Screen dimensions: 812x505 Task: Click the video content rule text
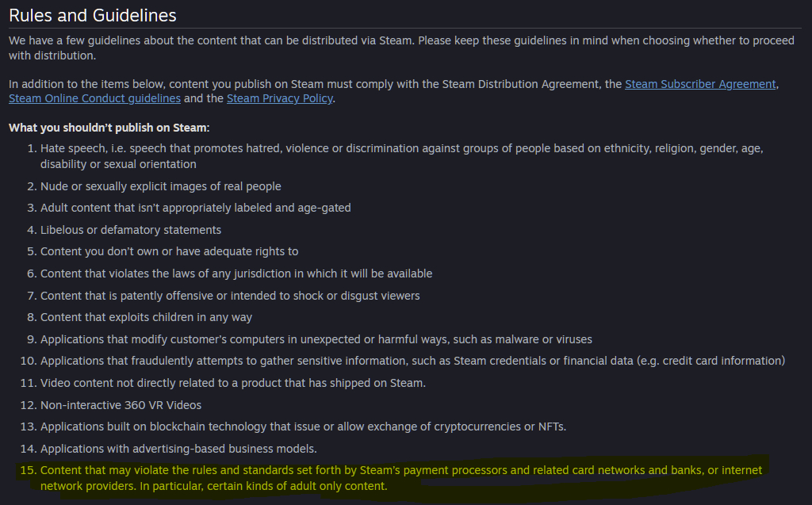click(x=232, y=383)
